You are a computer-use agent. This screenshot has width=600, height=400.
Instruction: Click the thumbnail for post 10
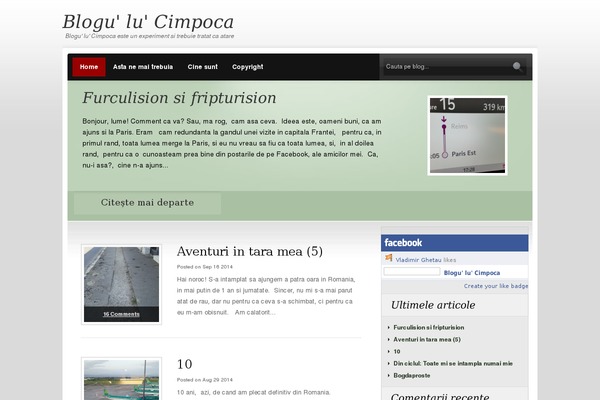point(121,379)
